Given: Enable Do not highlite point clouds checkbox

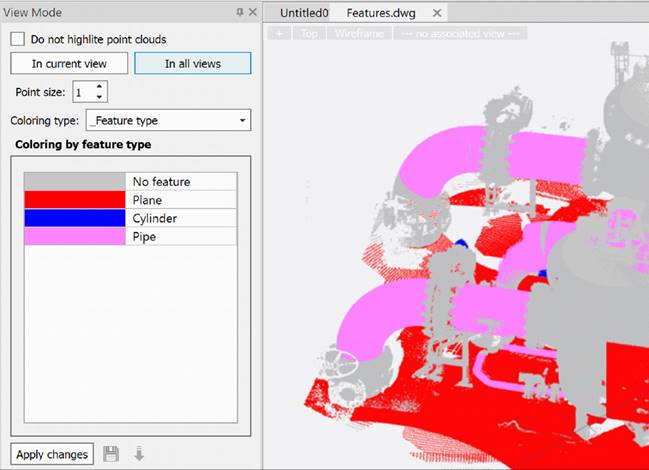Looking at the screenshot, I should pos(17,39).
